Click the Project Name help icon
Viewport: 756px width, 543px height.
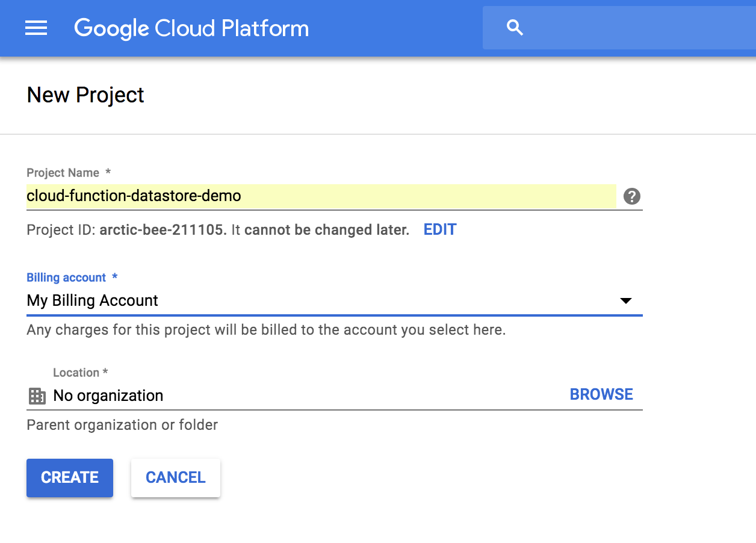[631, 196]
